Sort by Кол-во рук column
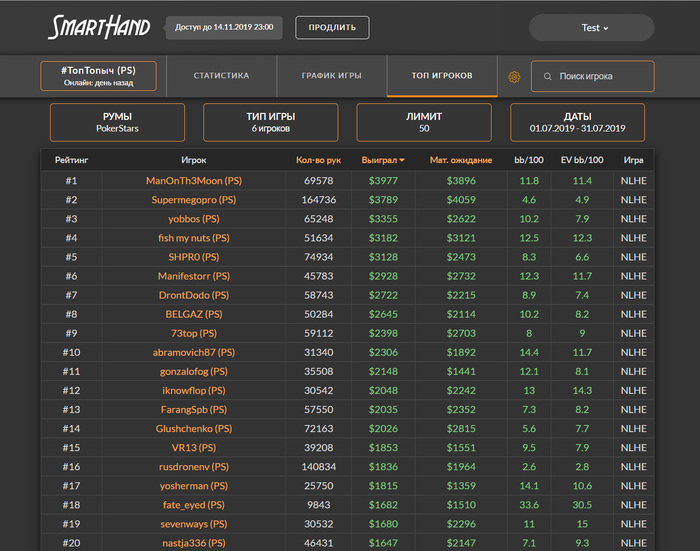Image resolution: width=700 pixels, height=551 pixels. tap(318, 160)
